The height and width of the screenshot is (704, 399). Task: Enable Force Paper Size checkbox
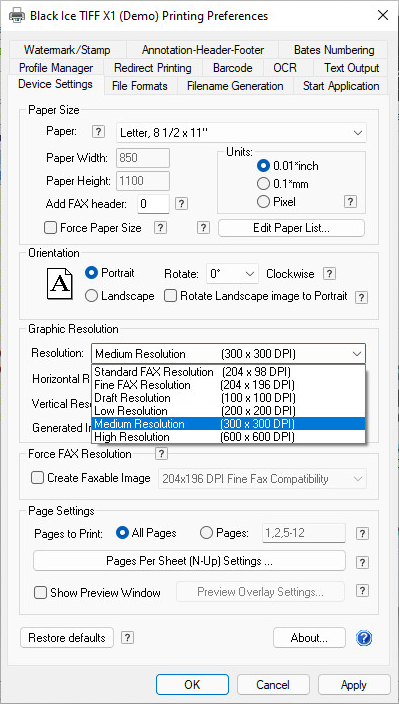coord(50,228)
